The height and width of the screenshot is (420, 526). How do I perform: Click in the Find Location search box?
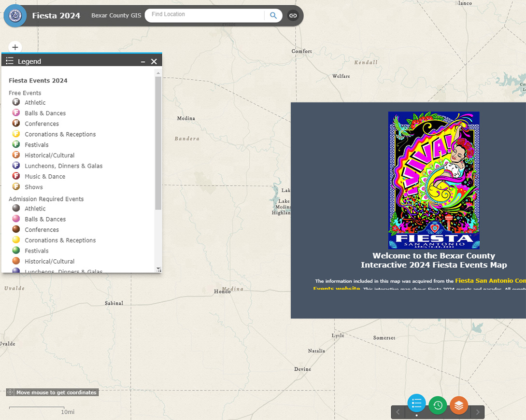[205, 15]
